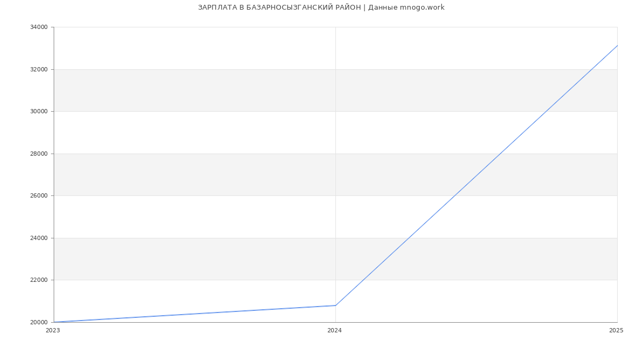Click the 30000 y-axis label
This screenshot has height=349, width=644.
click(40, 112)
